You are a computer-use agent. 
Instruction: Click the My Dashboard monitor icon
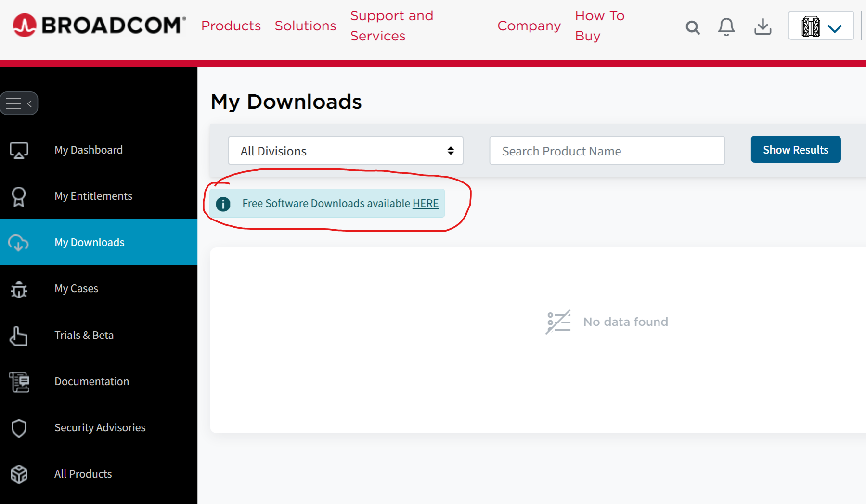coord(19,150)
